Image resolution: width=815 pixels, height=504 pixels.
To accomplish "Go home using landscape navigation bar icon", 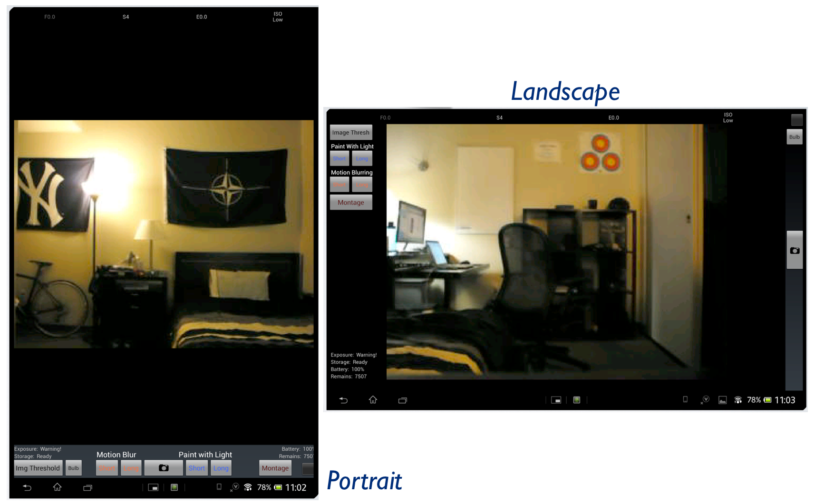I will (x=373, y=400).
